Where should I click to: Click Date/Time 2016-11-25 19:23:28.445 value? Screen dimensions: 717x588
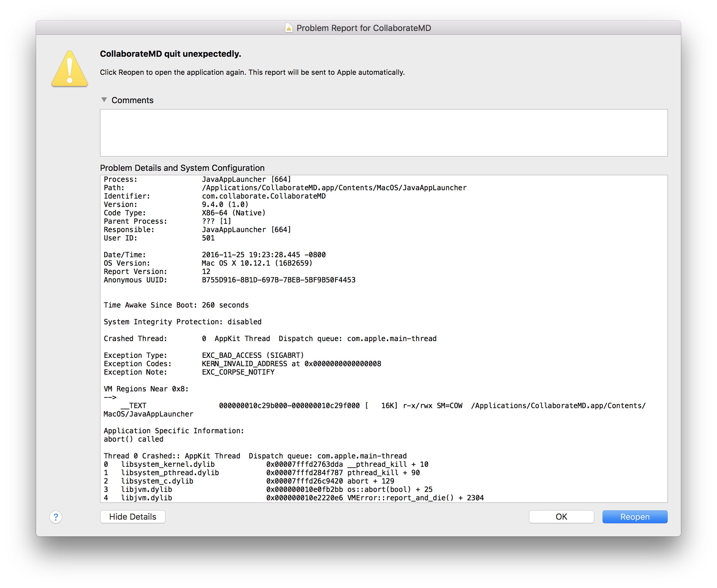tap(264, 255)
